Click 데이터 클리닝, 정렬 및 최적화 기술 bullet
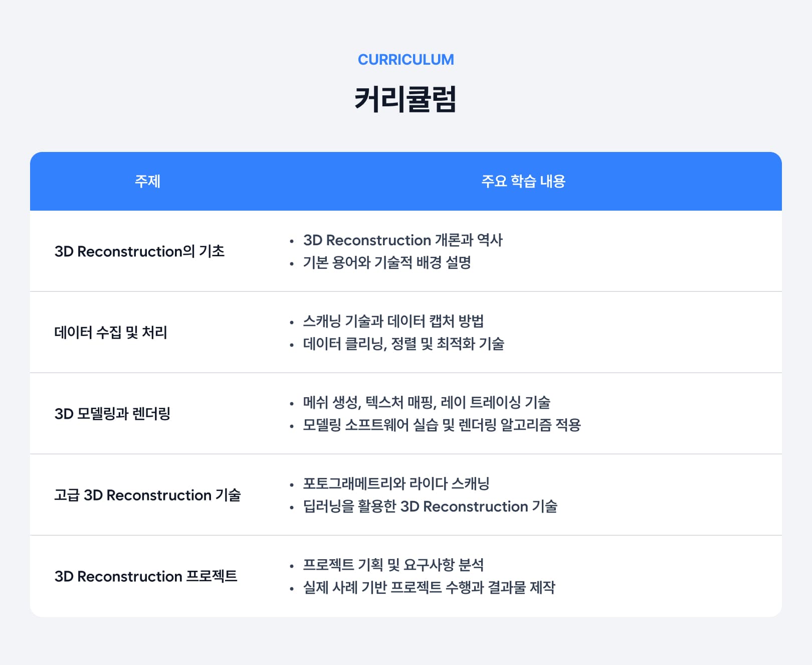812x665 pixels. 403,344
